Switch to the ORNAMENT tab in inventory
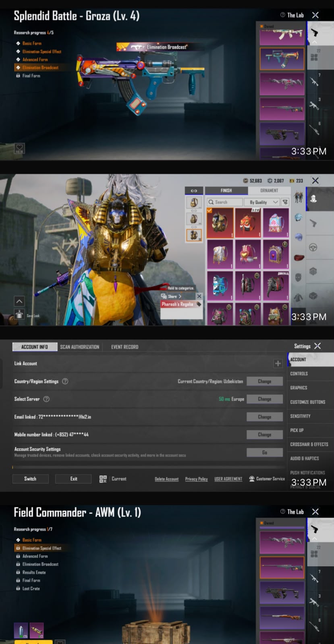 pyautogui.click(x=269, y=190)
